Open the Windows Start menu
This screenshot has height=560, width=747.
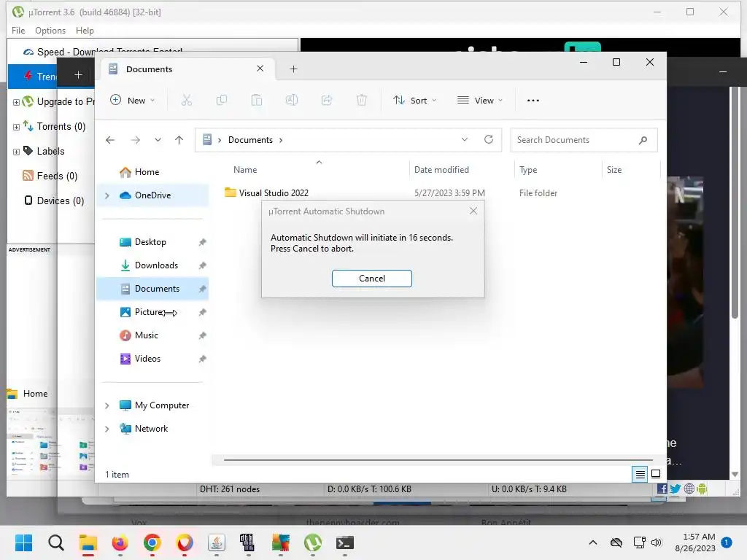pyautogui.click(x=23, y=542)
